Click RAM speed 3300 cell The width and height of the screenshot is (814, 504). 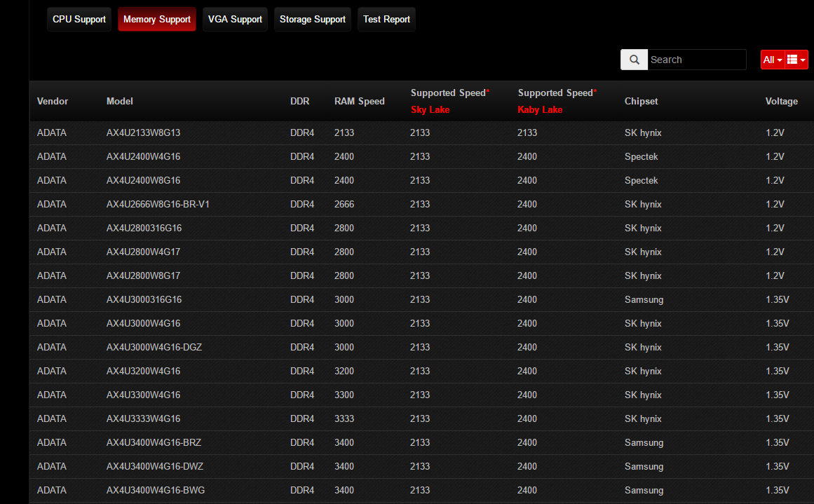point(344,395)
